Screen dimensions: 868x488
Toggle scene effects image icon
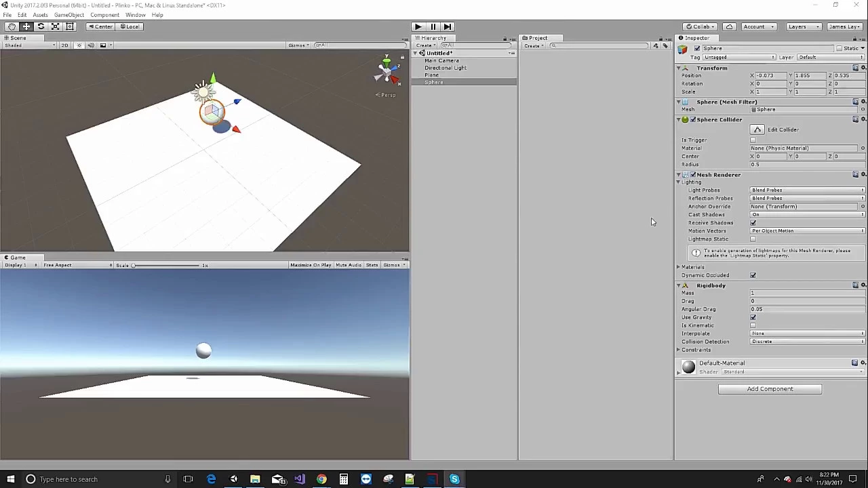103,45
